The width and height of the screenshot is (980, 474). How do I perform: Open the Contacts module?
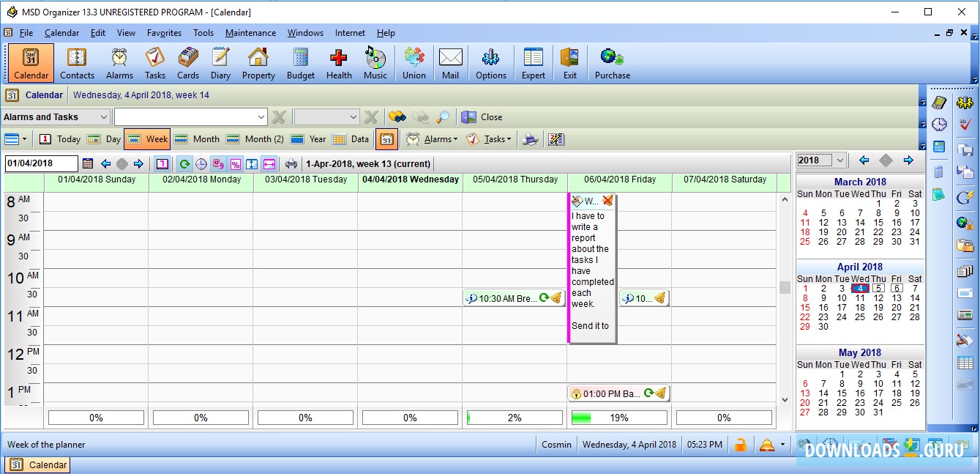coord(77,63)
